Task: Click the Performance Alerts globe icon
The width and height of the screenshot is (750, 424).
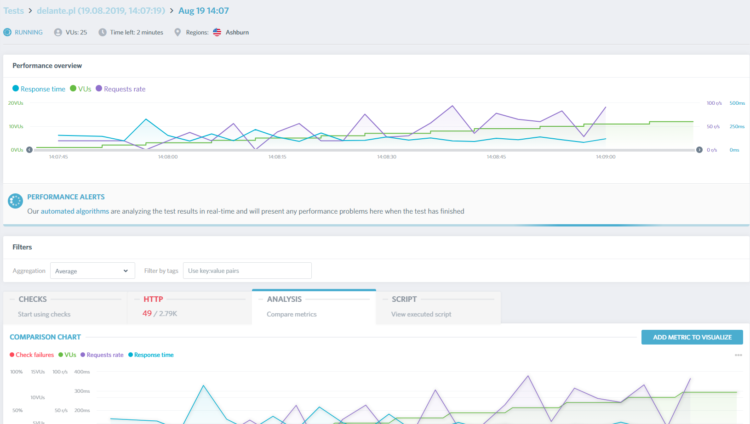Action: click(15, 204)
